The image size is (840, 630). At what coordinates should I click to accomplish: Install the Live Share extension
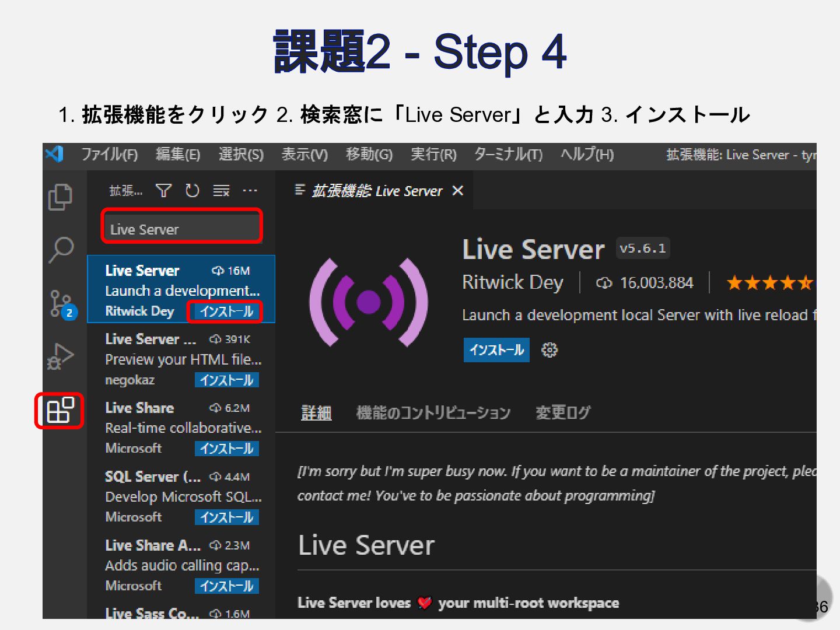[x=226, y=449]
